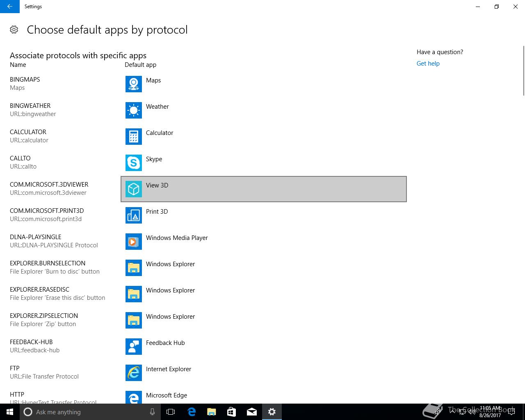525x420 pixels.
Task: Click the vertical scrollbar on the right
Action: click(523, 71)
